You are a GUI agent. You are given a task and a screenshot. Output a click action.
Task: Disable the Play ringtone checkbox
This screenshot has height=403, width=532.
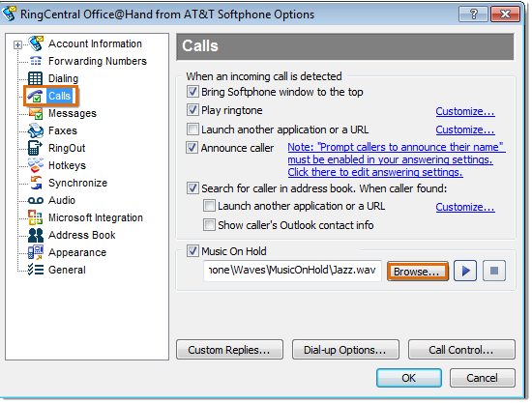(192, 110)
